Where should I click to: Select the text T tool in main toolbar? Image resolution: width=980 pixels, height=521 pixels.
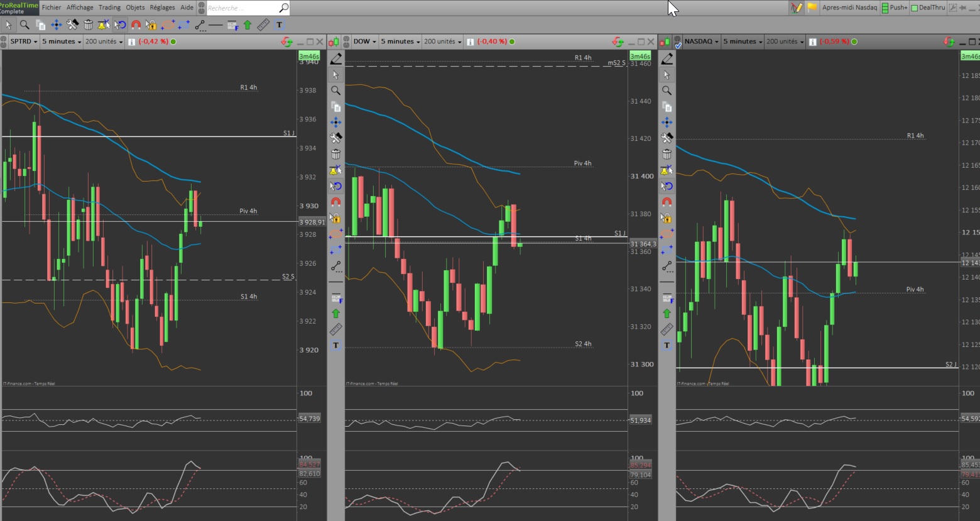point(280,25)
